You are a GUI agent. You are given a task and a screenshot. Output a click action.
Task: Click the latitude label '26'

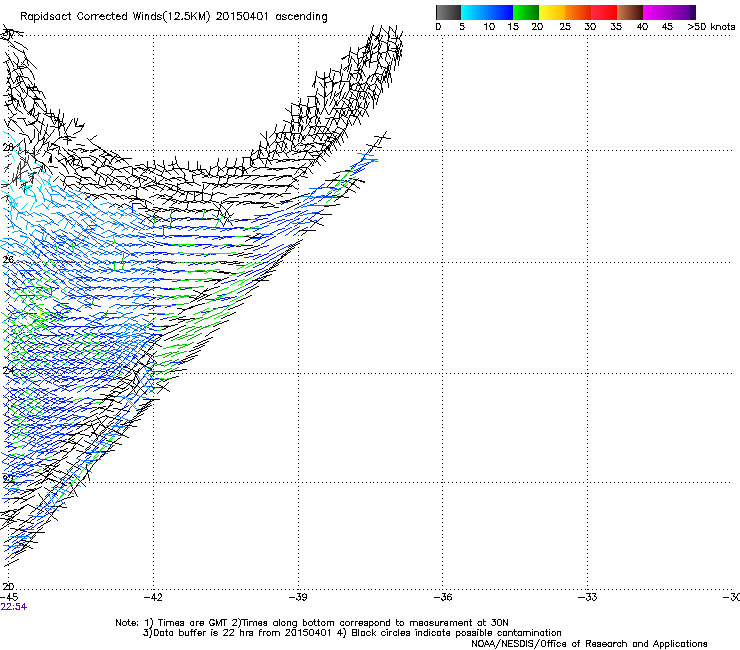[x=8, y=260]
